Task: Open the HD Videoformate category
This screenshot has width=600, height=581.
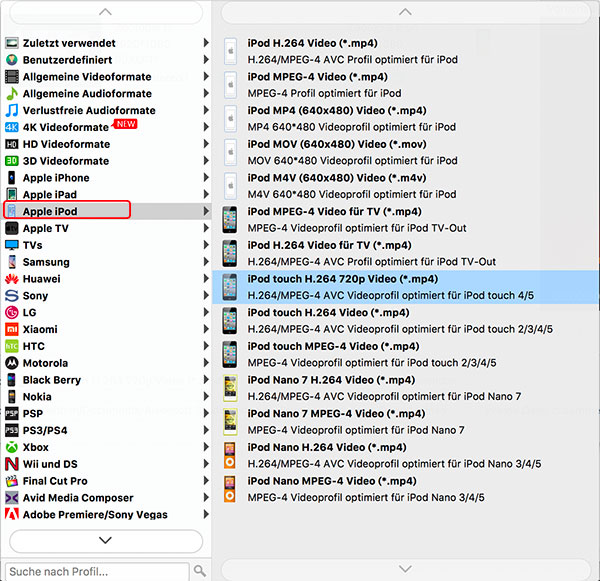Action: pos(106,144)
